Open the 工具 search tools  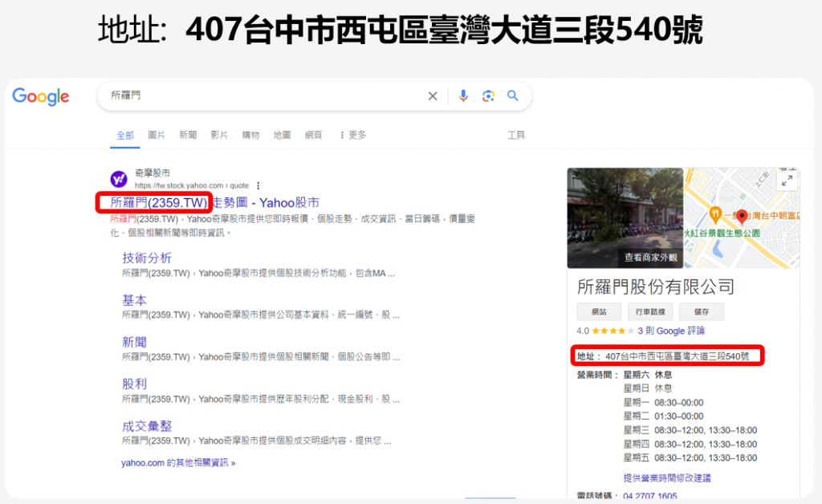(x=516, y=135)
